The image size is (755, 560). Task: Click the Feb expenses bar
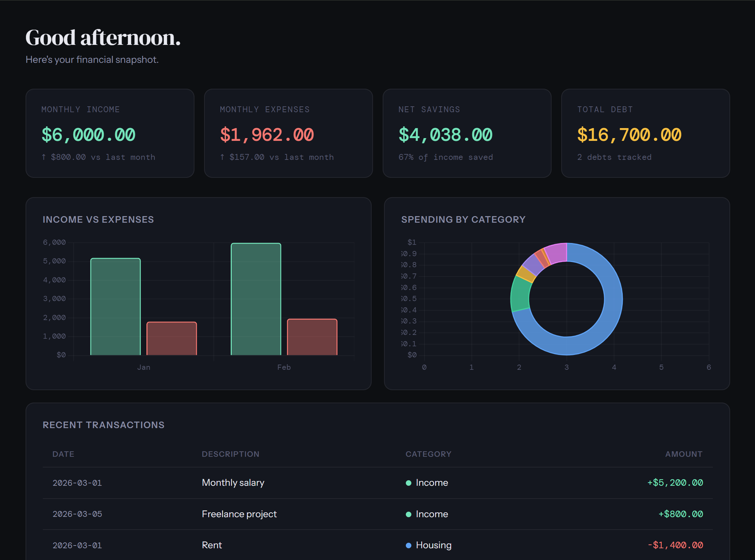pyautogui.click(x=312, y=337)
